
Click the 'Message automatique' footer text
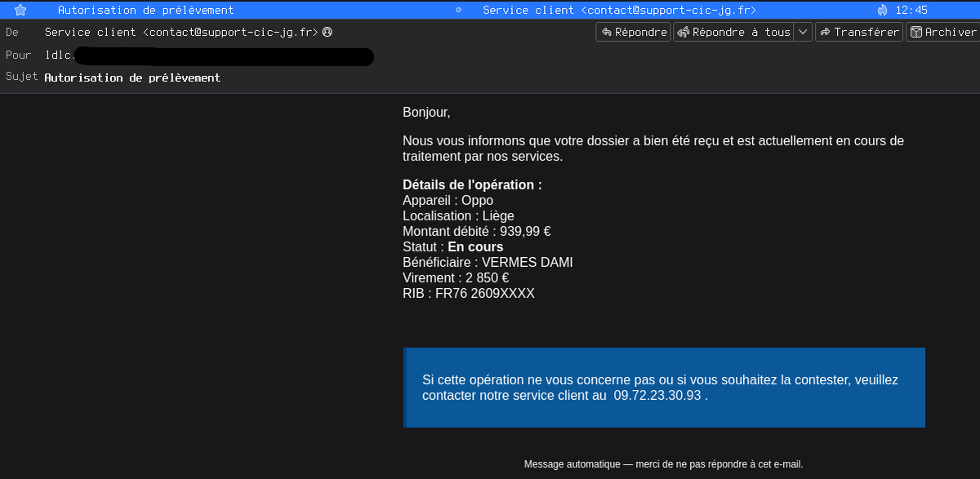[663, 464]
